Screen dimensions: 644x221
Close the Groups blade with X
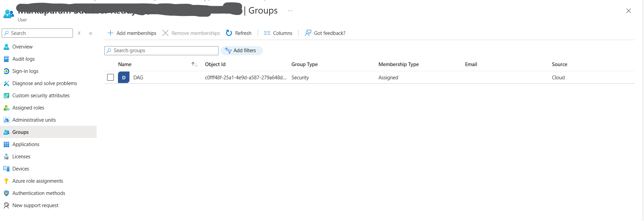[628, 11]
